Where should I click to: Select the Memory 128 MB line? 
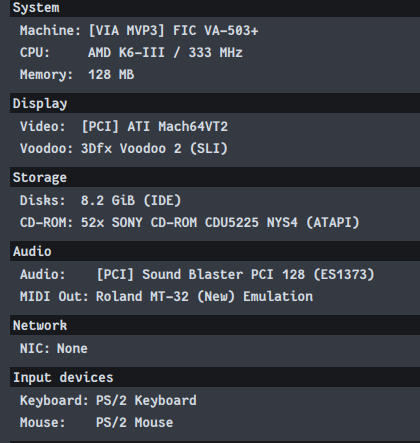[77, 75]
